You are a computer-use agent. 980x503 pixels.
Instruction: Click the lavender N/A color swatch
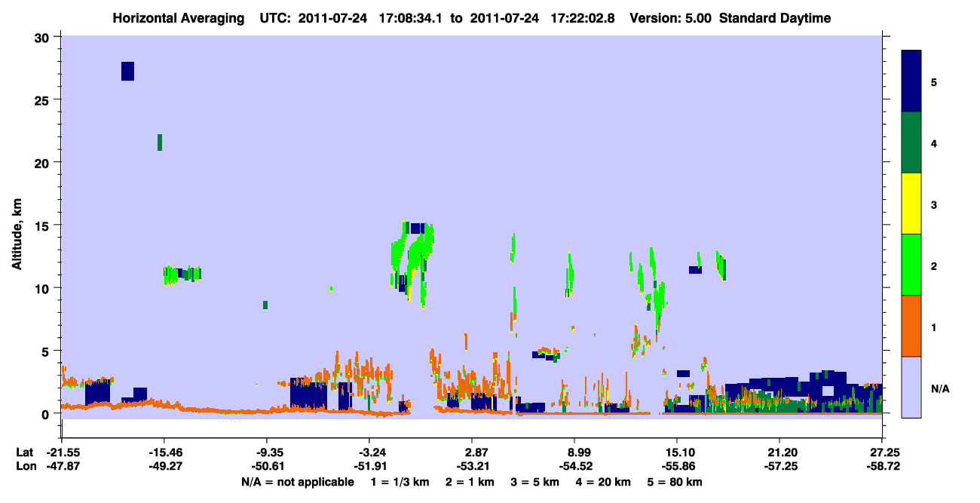[911, 387]
